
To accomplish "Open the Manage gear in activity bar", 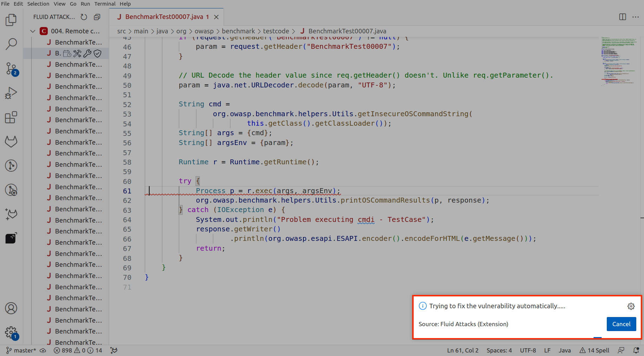I will tap(11, 332).
